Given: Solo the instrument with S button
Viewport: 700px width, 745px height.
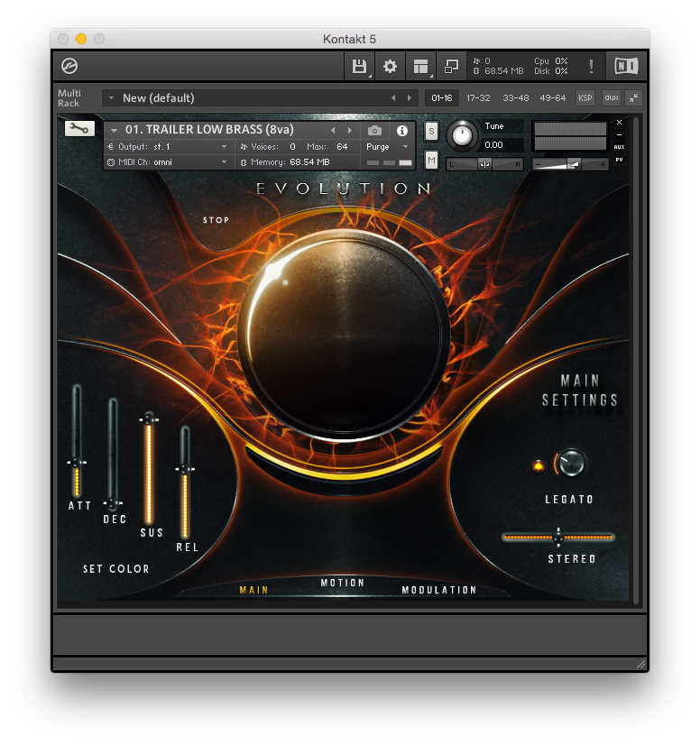Looking at the screenshot, I should pyautogui.click(x=431, y=131).
